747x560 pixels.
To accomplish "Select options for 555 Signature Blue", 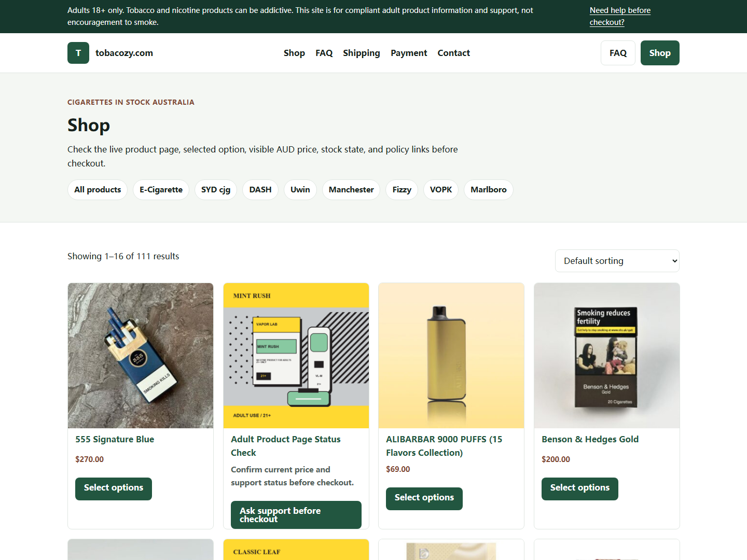I will click(114, 489).
